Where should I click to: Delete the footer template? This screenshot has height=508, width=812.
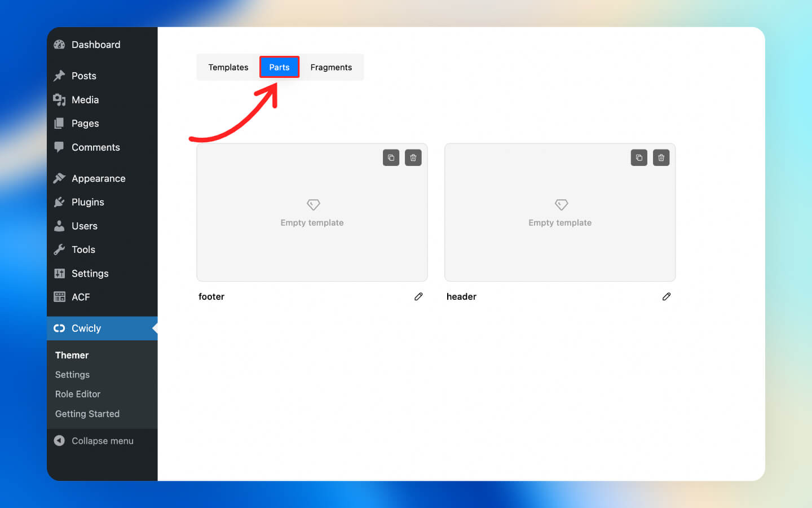tap(413, 157)
